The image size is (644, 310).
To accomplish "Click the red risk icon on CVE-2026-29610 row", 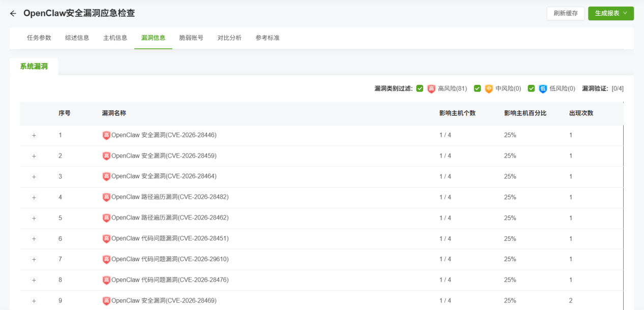I will 106,259.
